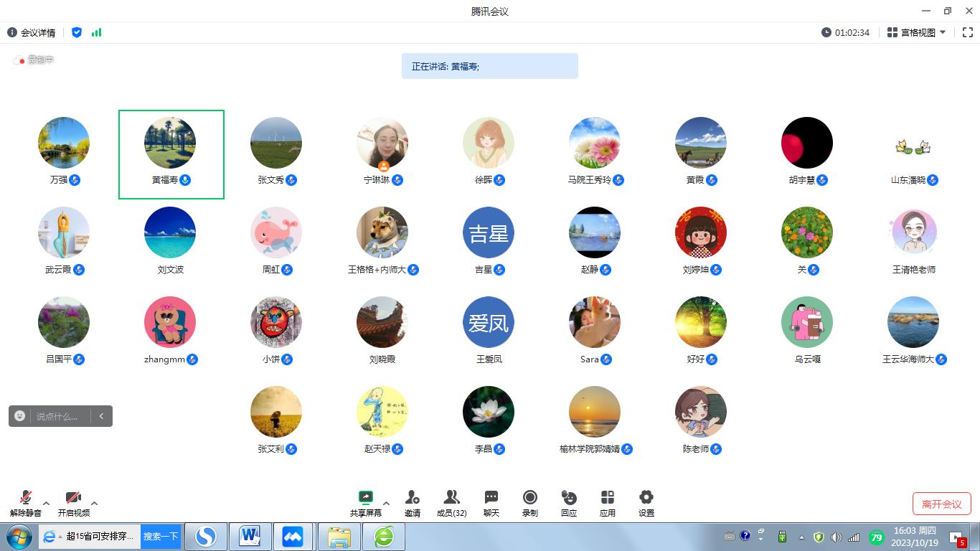The image size is (980, 551).
Task: Click the 邀请 invite icon
Action: click(413, 498)
